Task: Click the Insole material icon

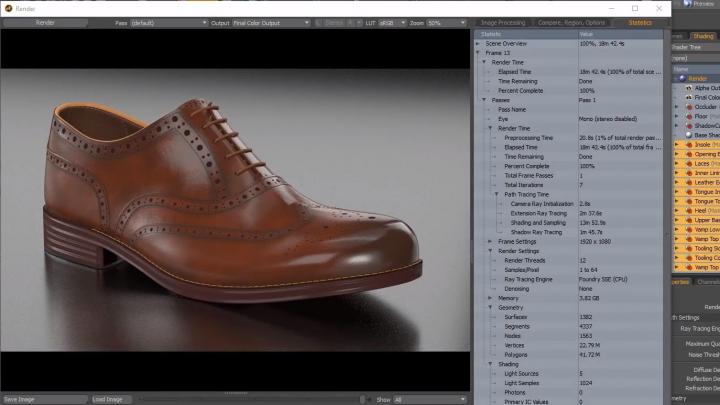Action: [x=689, y=145]
